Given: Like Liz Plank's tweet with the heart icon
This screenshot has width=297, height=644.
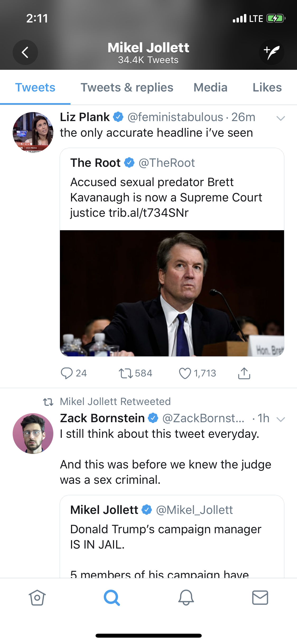Looking at the screenshot, I should [197, 373].
